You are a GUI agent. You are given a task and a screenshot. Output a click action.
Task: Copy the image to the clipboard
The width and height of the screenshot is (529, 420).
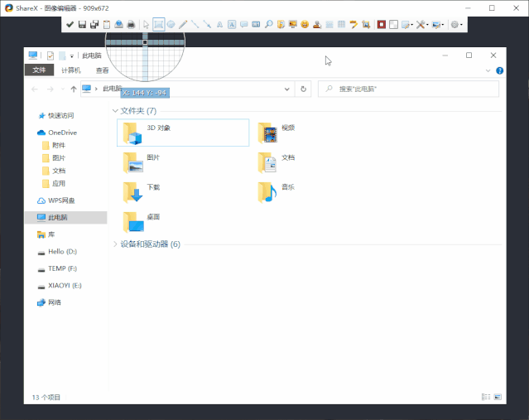coord(107,24)
